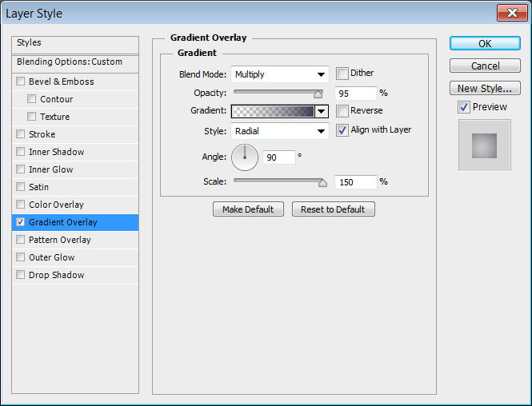532x406 pixels.
Task: Open the Blend Mode dropdown
Action: pos(280,74)
